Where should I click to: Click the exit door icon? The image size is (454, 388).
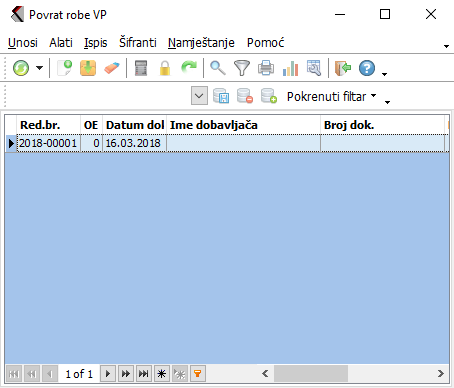(343, 68)
